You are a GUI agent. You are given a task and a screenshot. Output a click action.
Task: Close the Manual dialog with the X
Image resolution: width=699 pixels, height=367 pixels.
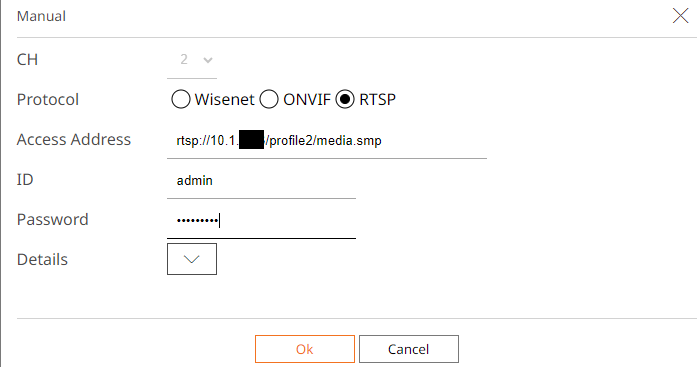(680, 16)
